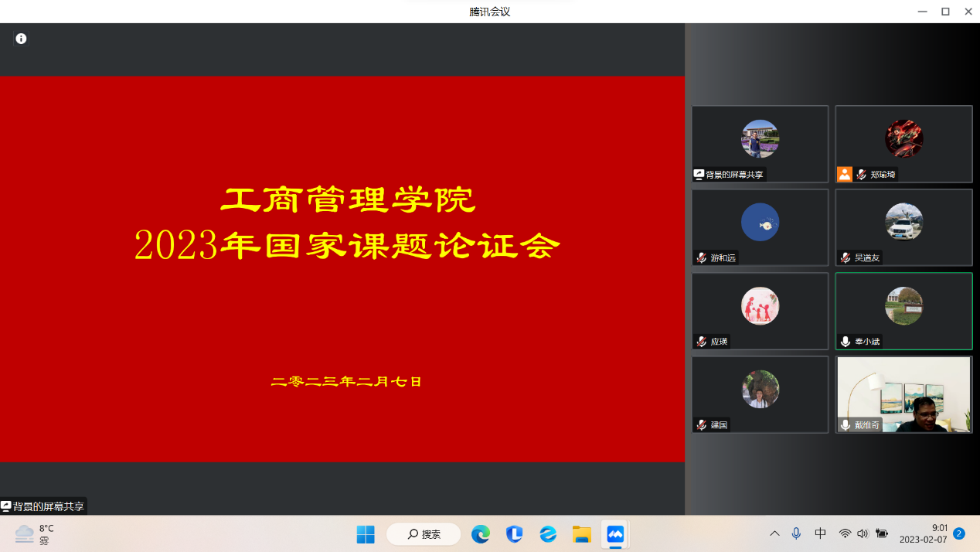The height and width of the screenshot is (552, 980).
Task: Click the orange host icon beside 郑瑜琦
Action: coord(845,175)
